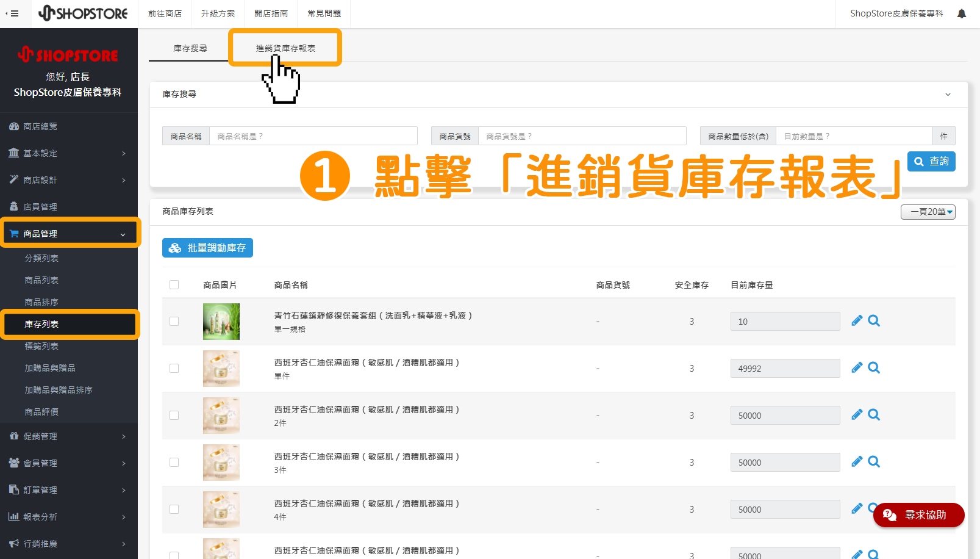
Task: Click the 尋求協助 help button
Action: click(919, 515)
